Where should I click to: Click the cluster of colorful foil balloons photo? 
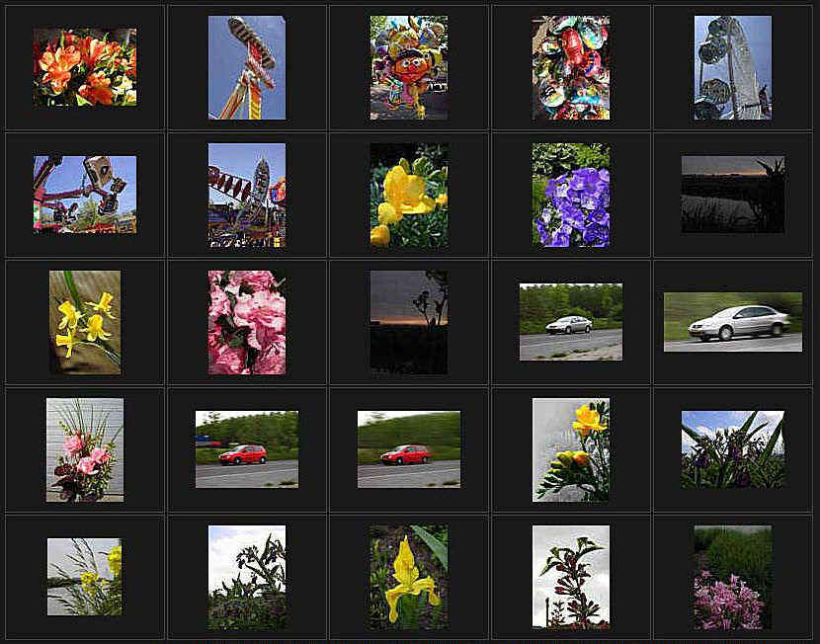click(x=570, y=67)
